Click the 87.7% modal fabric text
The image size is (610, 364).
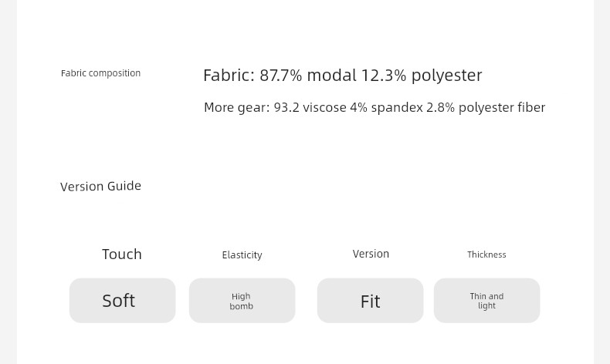308,75
